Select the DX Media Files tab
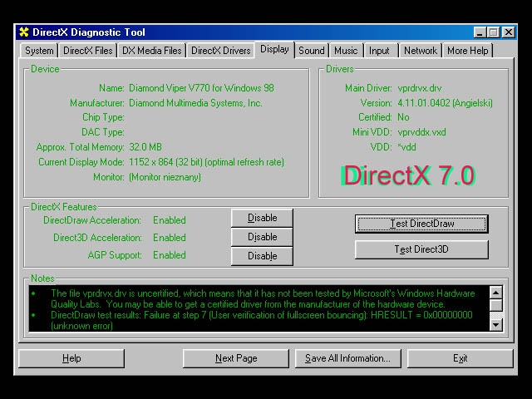This screenshot has width=532, height=399. click(151, 51)
